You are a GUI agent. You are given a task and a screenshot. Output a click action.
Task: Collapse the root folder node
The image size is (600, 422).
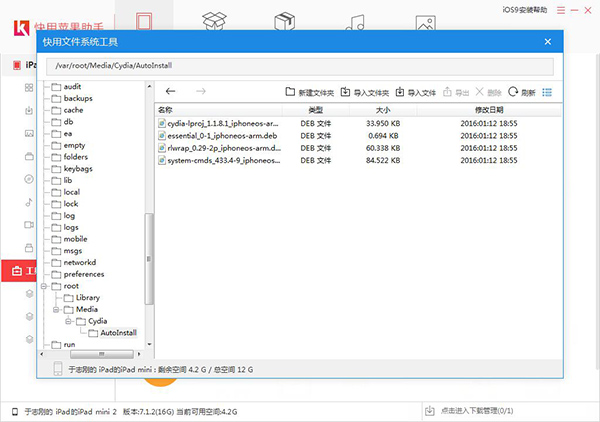(44, 286)
